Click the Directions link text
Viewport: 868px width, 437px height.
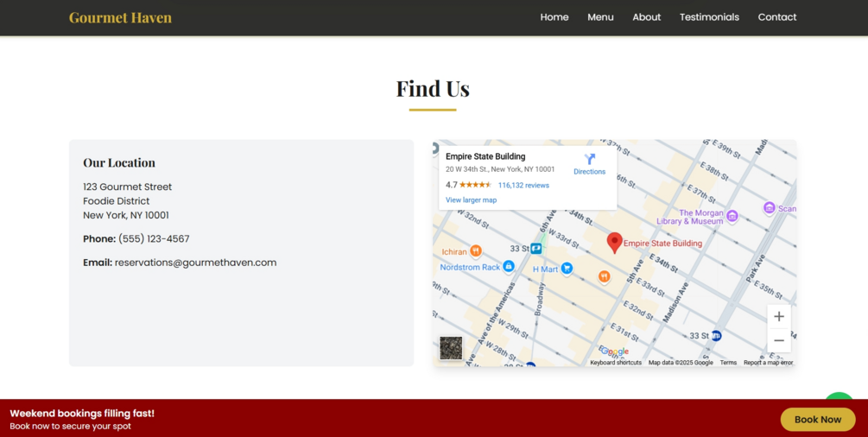pos(590,172)
